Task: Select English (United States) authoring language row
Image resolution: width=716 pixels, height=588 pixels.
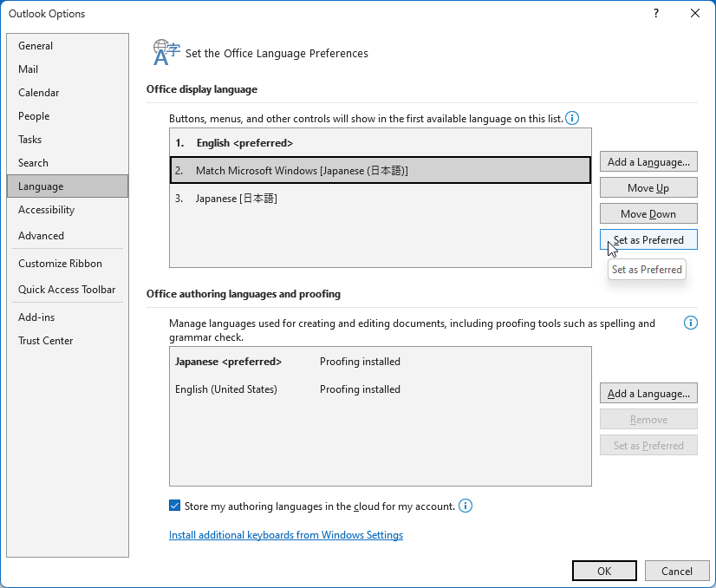Action: (381, 389)
